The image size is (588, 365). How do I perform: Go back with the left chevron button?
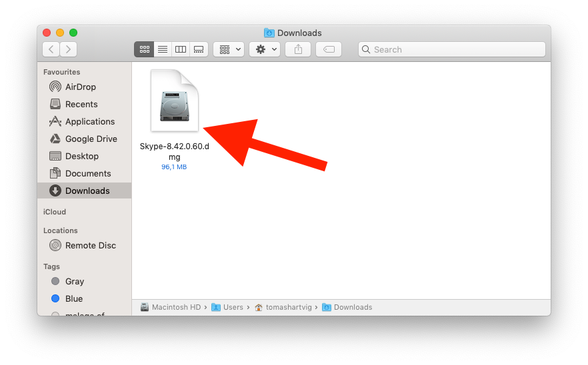51,49
